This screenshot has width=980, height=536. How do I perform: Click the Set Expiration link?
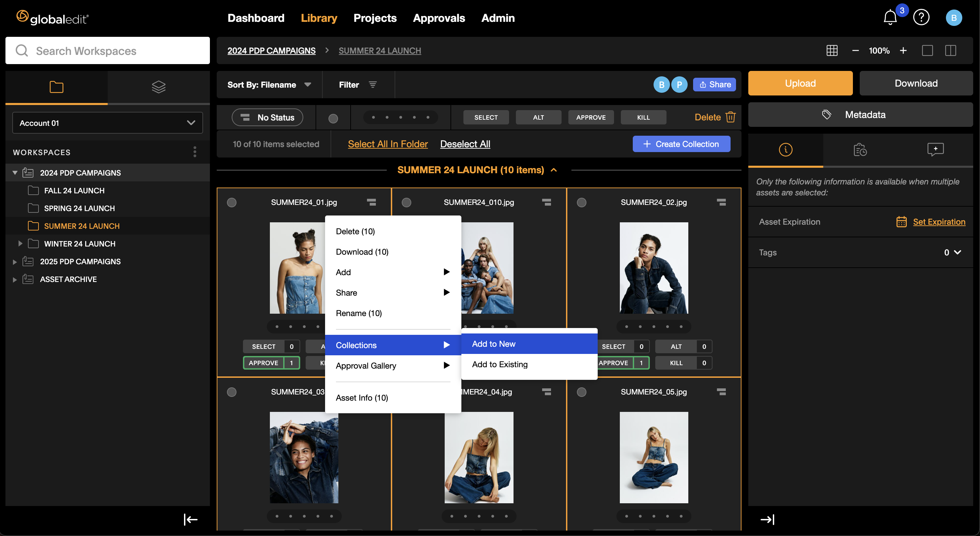(939, 222)
